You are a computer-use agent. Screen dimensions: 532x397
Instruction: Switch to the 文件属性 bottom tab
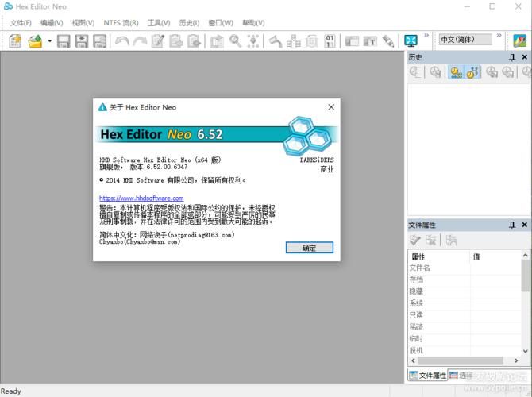coord(427,376)
